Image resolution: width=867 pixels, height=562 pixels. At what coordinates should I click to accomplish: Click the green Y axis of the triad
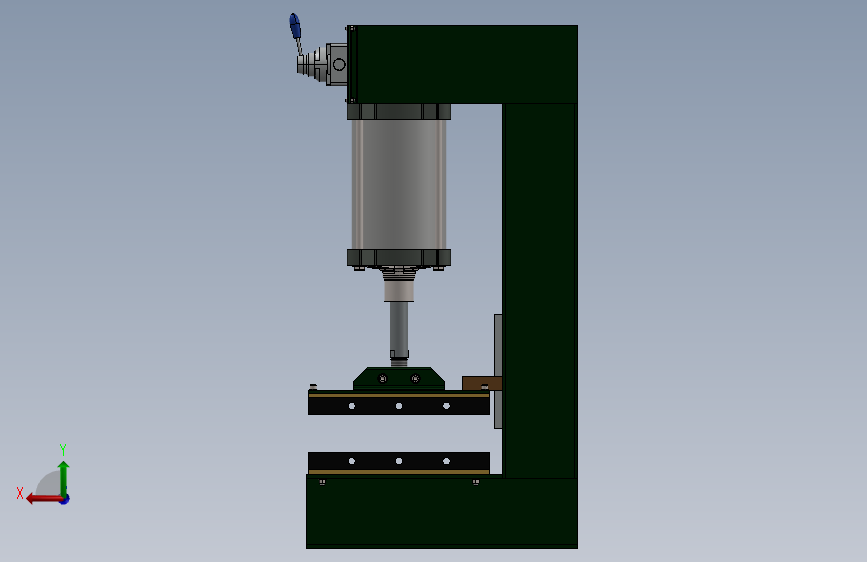click(x=64, y=479)
